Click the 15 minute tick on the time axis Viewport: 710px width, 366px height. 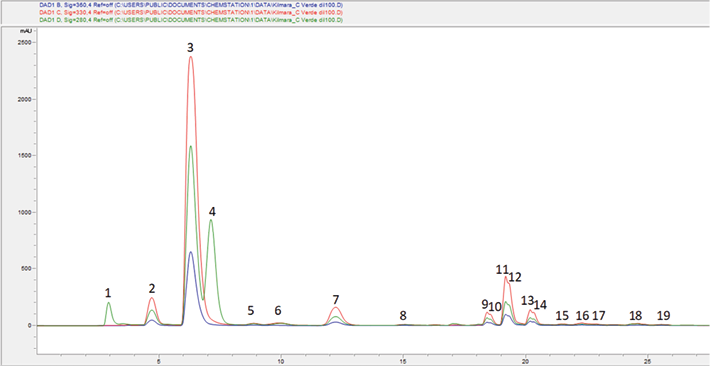click(x=403, y=361)
